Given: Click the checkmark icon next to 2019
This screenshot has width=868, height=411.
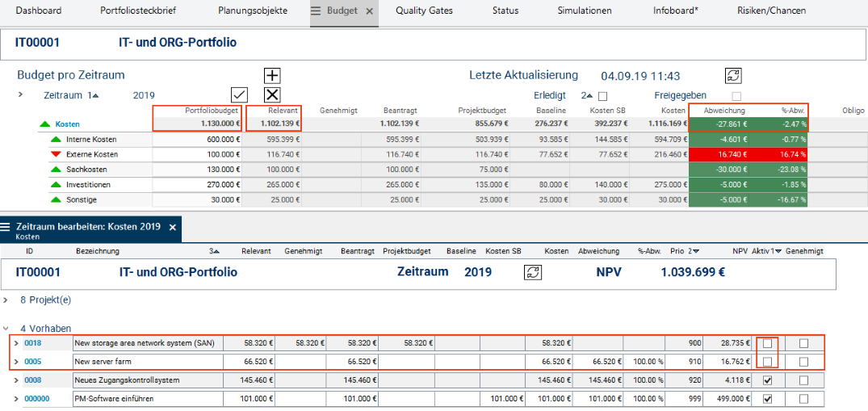Looking at the screenshot, I should click(x=239, y=94).
